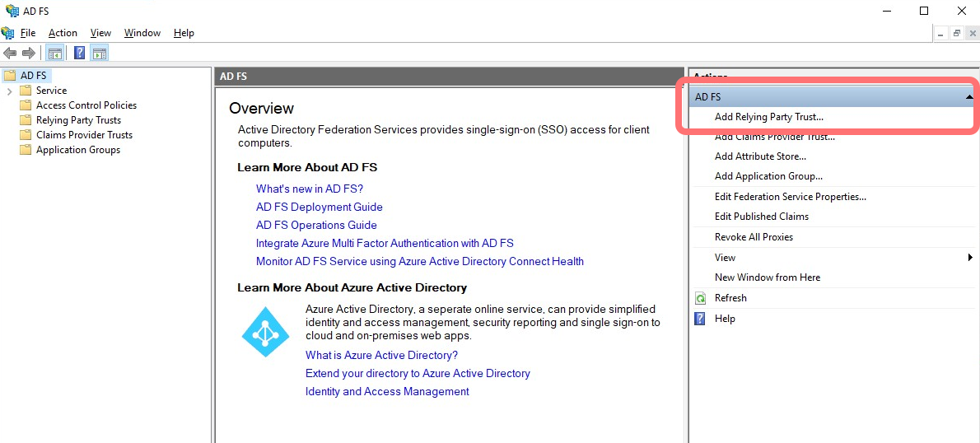The width and height of the screenshot is (980, 443).
Task: Open the What is Azure Active Directory link
Action: [x=381, y=355]
